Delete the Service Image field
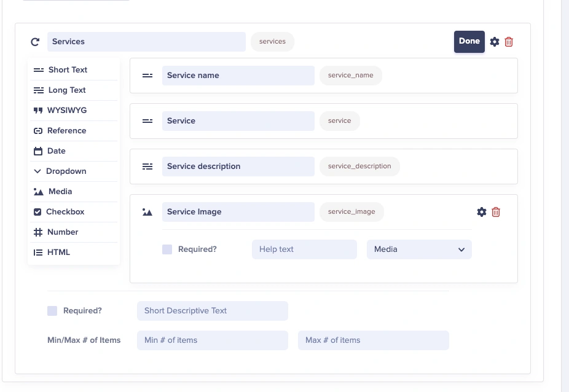The width and height of the screenshot is (569, 392). coord(496,212)
